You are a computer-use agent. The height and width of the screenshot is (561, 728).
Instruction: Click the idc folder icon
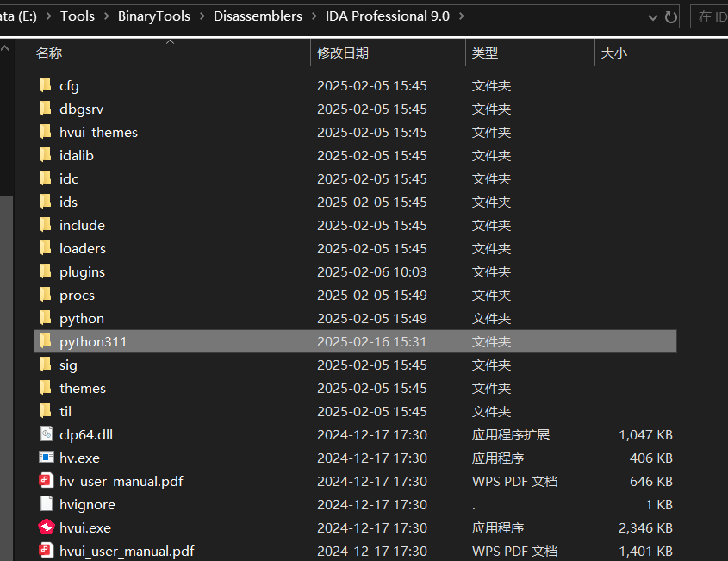(x=46, y=178)
